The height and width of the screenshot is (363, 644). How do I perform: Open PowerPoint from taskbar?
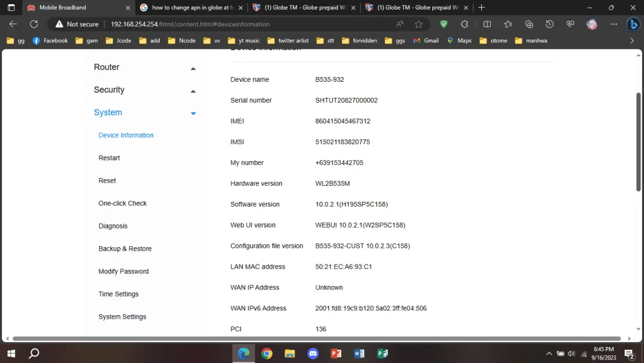click(x=336, y=353)
